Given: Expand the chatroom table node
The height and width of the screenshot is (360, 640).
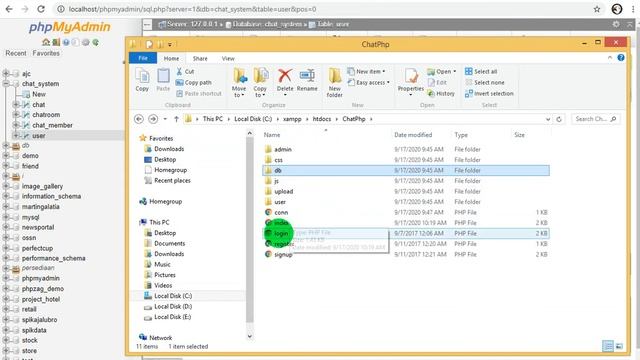Looking at the screenshot, I should tap(16, 115).
